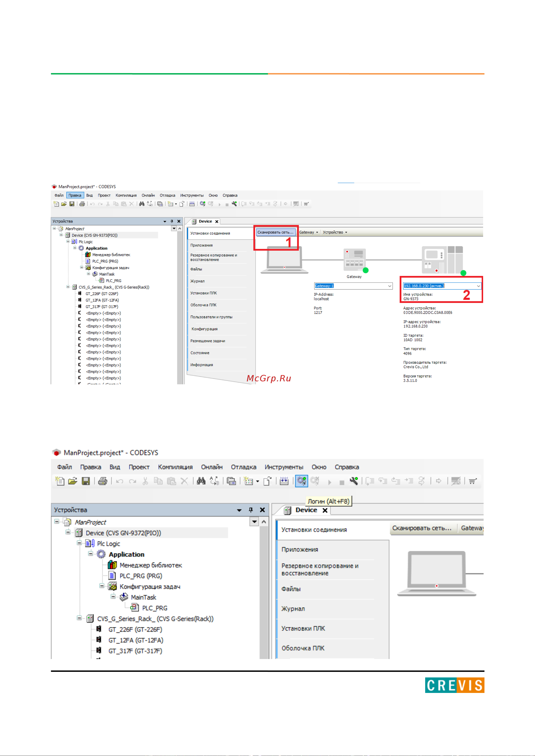Select PLC_PRG (PRG) in lower device tree
This screenshot has width=535, height=756.
click(x=141, y=576)
